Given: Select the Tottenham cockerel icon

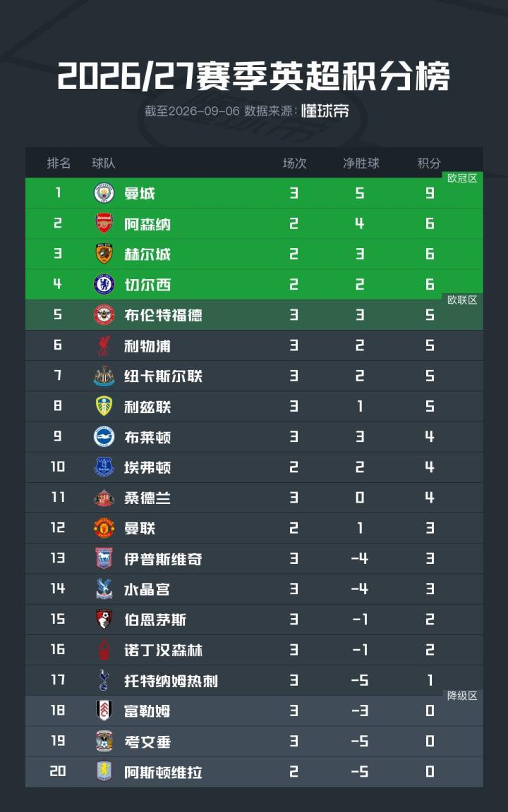Looking at the screenshot, I should point(104,680).
